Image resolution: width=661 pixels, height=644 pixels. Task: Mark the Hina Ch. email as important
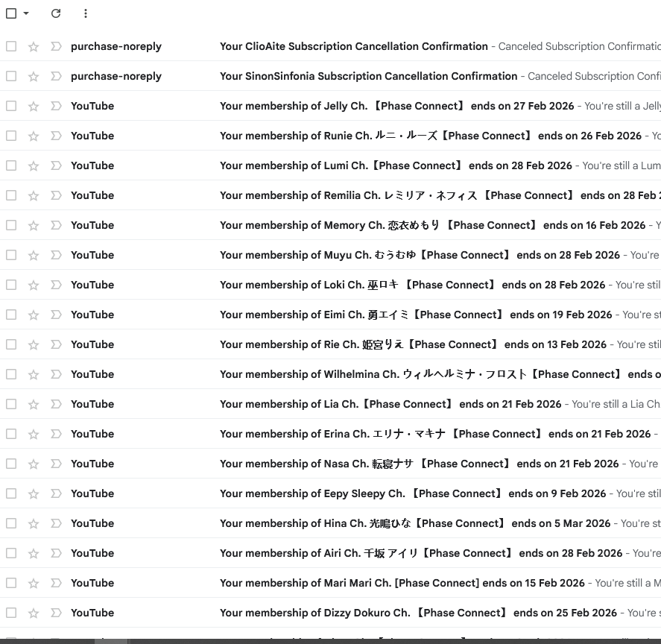[x=56, y=523]
